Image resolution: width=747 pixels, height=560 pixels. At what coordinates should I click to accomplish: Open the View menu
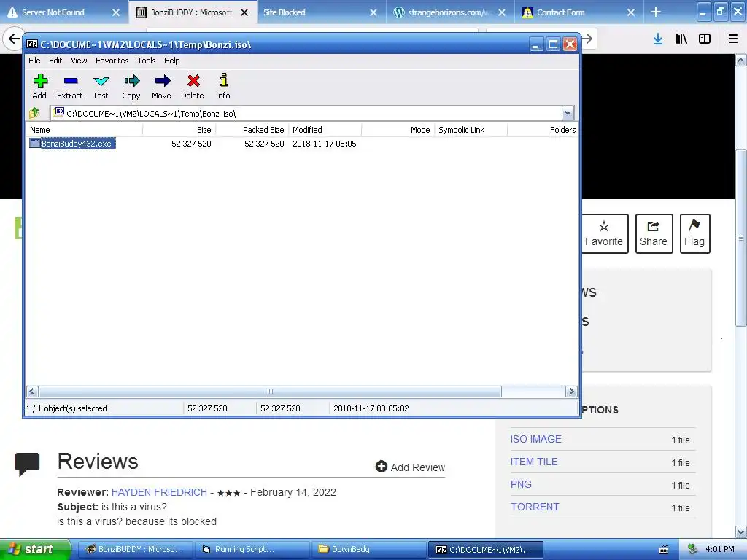pyautogui.click(x=79, y=61)
